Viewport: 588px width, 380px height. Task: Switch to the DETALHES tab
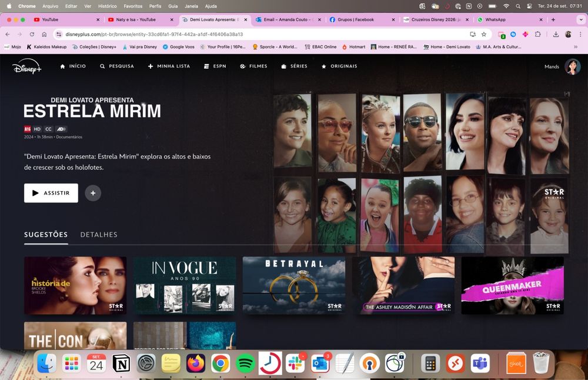tap(99, 235)
